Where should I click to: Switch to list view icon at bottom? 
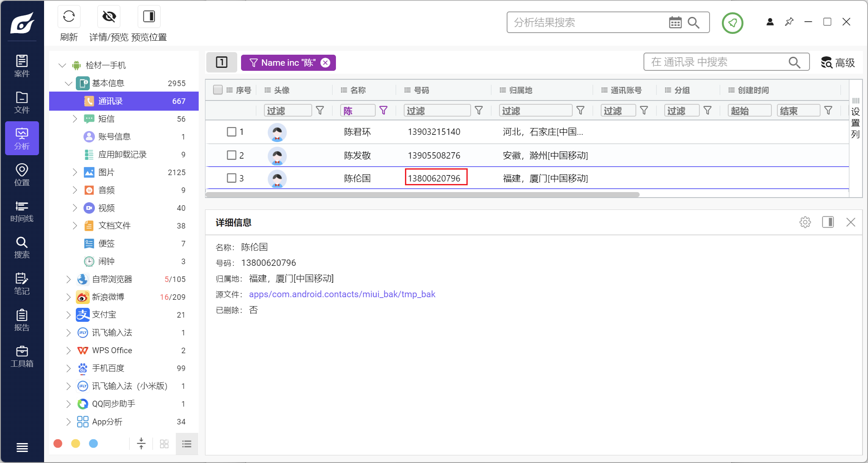click(187, 443)
